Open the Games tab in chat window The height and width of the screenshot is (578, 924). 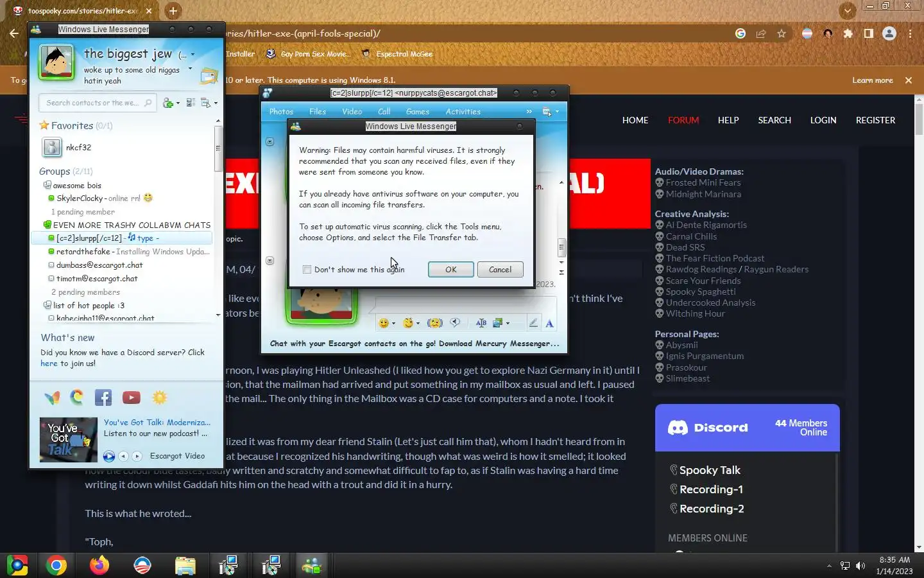[x=418, y=112]
